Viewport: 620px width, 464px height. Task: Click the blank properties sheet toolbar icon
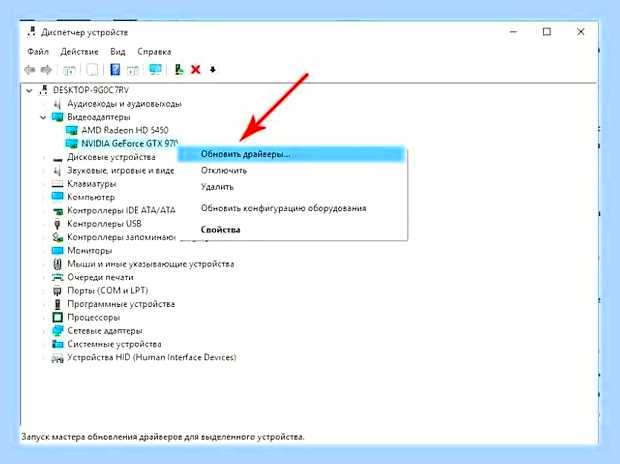pos(92,70)
